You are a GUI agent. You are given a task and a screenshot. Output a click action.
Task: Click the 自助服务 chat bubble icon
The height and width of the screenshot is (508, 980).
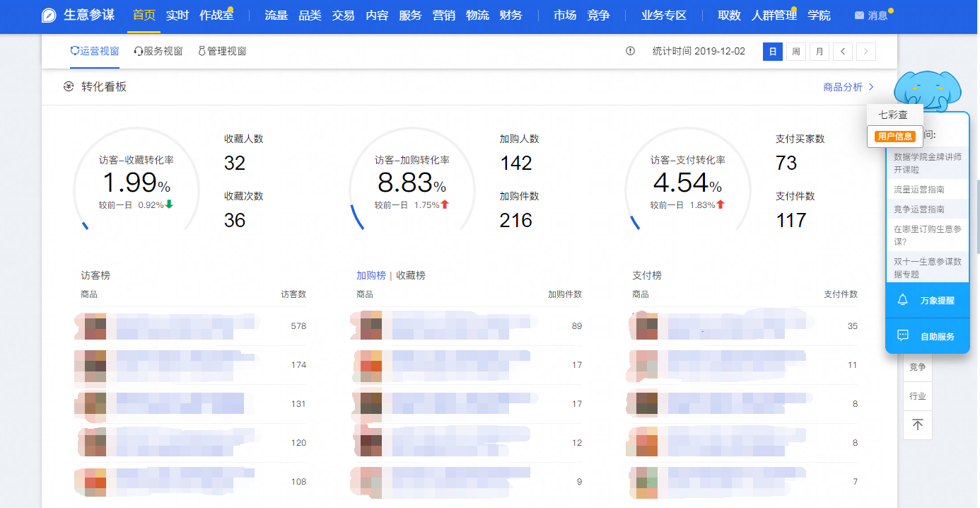click(902, 336)
